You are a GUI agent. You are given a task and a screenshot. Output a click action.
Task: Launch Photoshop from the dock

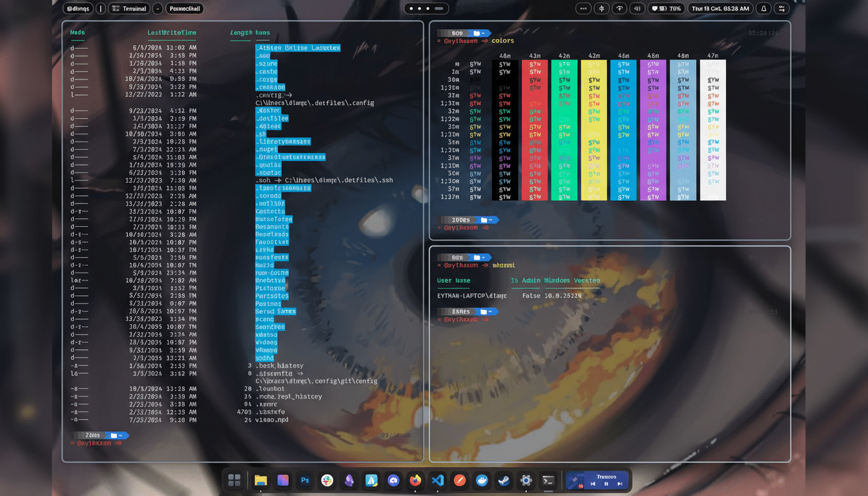(305, 480)
